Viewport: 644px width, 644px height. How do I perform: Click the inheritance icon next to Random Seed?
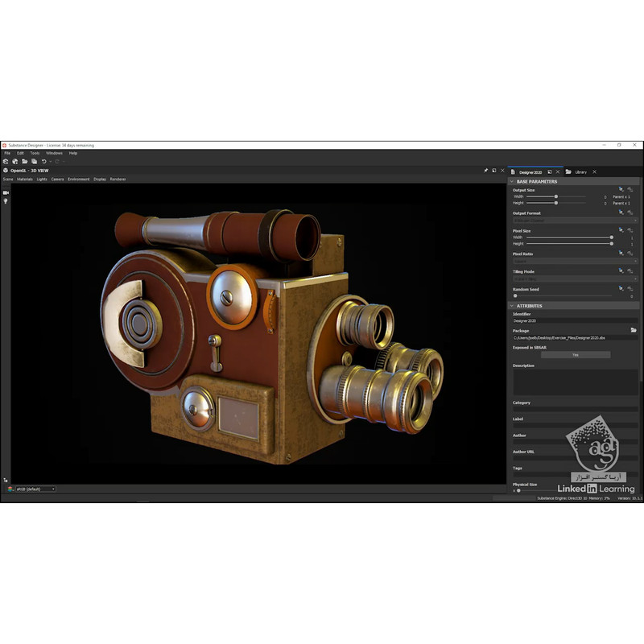pyautogui.click(x=622, y=288)
